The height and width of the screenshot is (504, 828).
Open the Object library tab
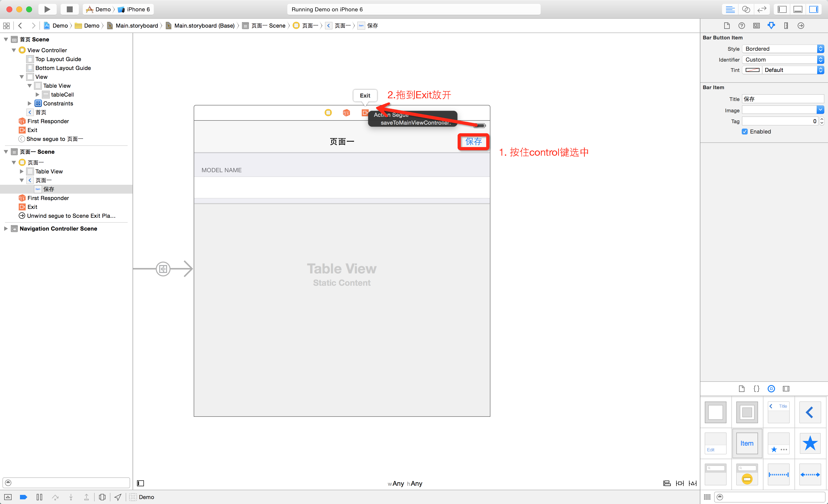point(771,388)
